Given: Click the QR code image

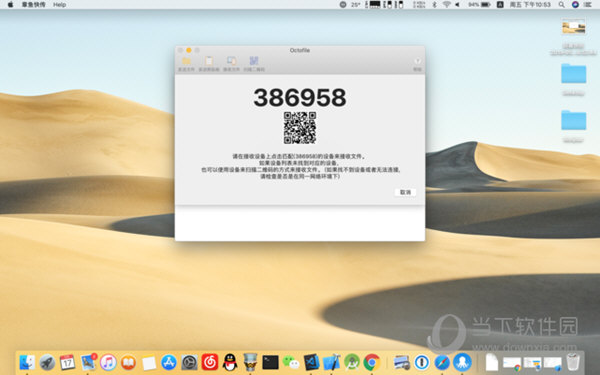Looking at the screenshot, I should click(300, 128).
